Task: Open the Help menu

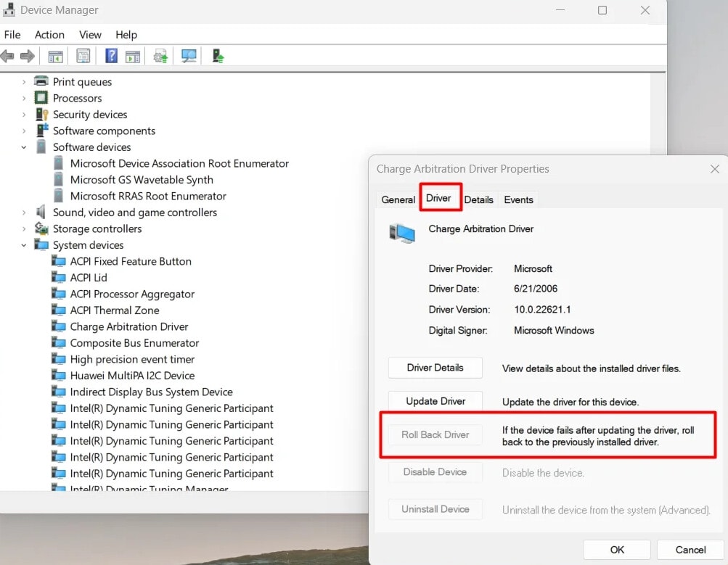Action: [126, 35]
